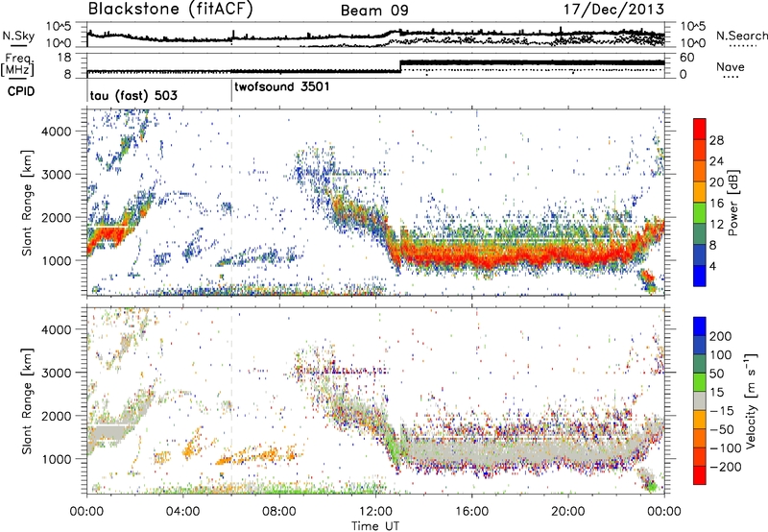Click the "2000" tick in the power panel
This screenshot has width=768, height=532.
pyautogui.click(x=56, y=217)
